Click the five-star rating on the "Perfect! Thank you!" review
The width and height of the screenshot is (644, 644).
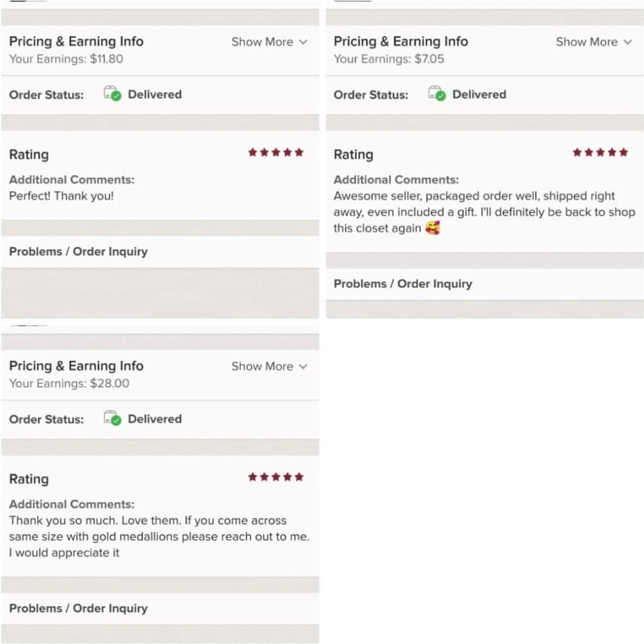276,153
